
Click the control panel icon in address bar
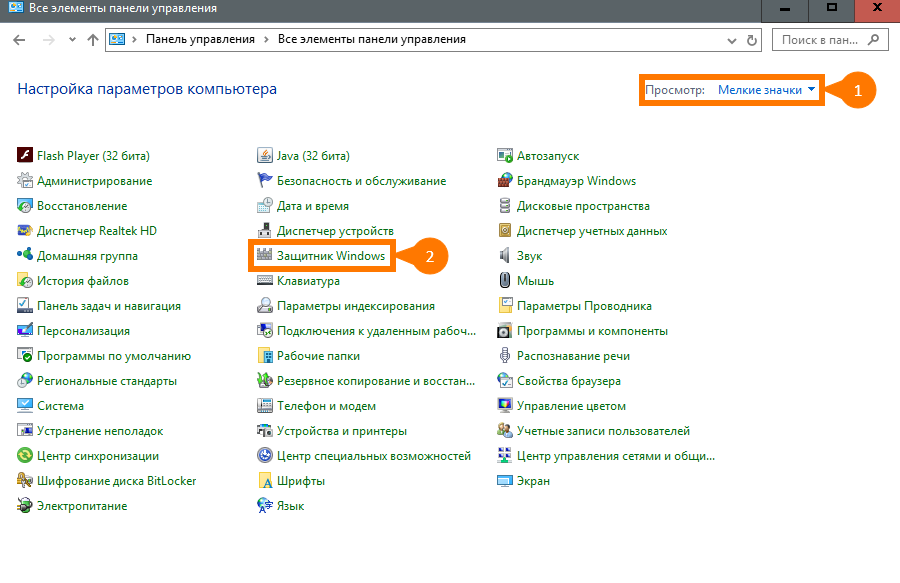[117, 39]
